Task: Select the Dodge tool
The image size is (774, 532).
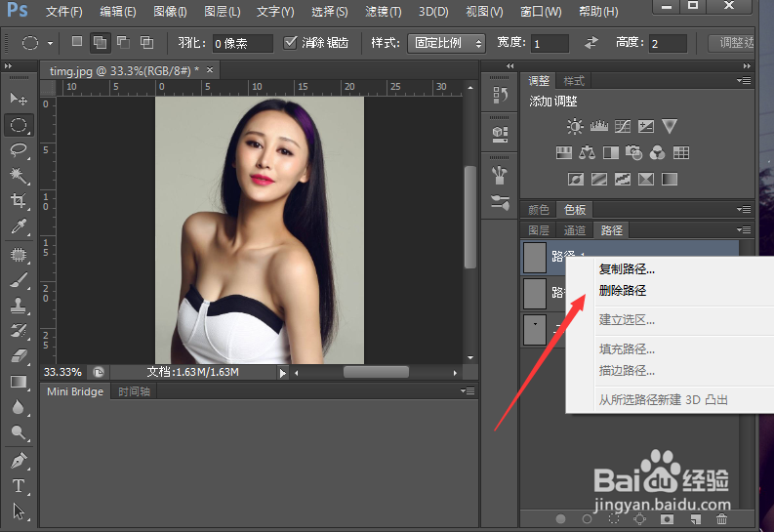Action: pyautogui.click(x=19, y=432)
